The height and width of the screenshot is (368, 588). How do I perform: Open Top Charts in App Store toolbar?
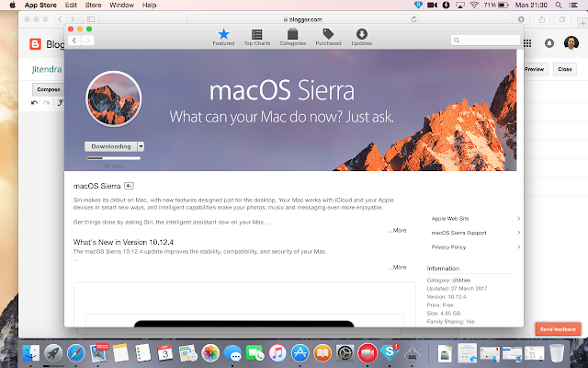click(x=257, y=37)
